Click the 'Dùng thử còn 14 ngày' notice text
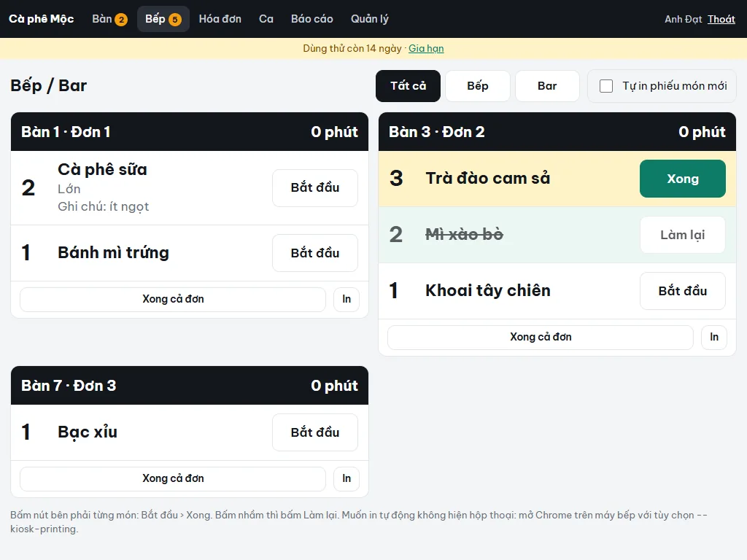 352,49
